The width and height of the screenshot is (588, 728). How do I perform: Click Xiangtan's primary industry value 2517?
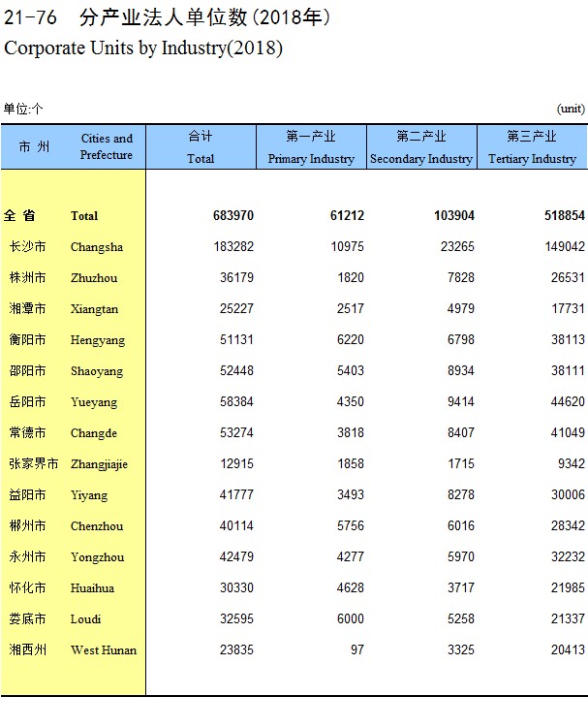pos(351,309)
